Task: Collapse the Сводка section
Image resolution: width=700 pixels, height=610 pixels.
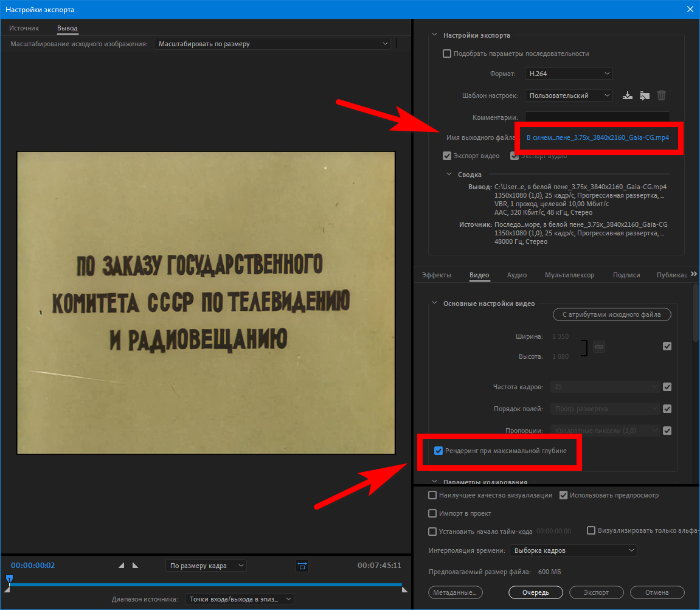Action: coord(449,175)
